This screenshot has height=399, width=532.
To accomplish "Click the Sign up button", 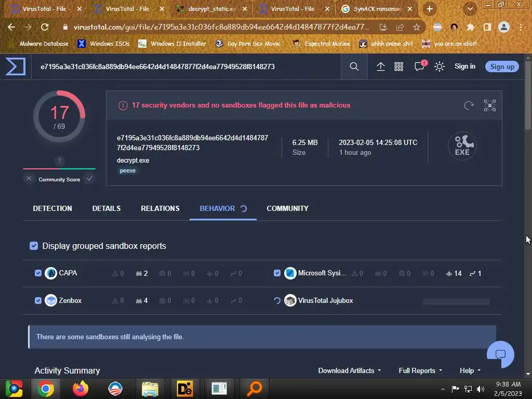I will click(x=502, y=66).
